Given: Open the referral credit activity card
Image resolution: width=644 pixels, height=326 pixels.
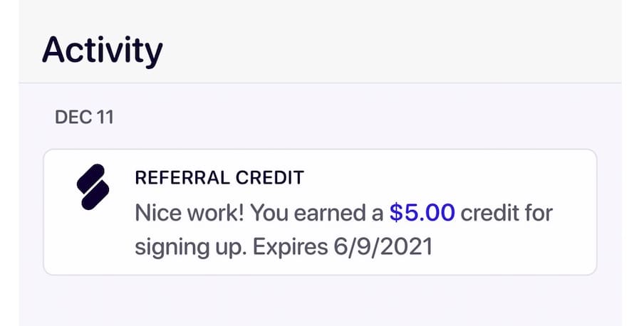Looking at the screenshot, I should [x=320, y=212].
